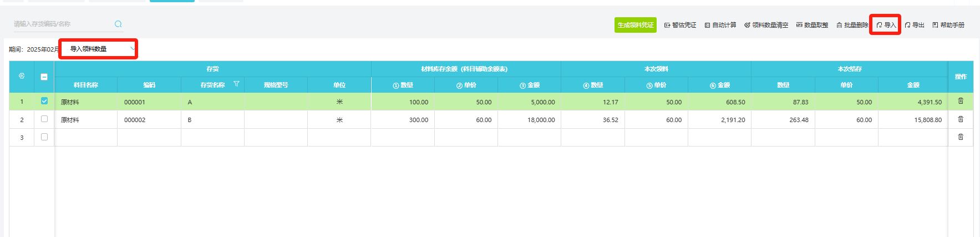The image size is (980, 237).
Task: Check the row 2 checkbox
Action: (44, 119)
